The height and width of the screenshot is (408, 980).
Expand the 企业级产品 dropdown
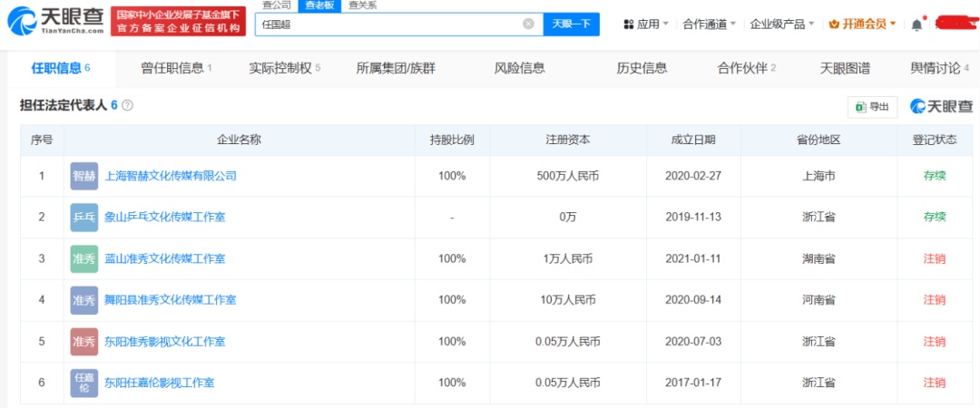tap(782, 24)
